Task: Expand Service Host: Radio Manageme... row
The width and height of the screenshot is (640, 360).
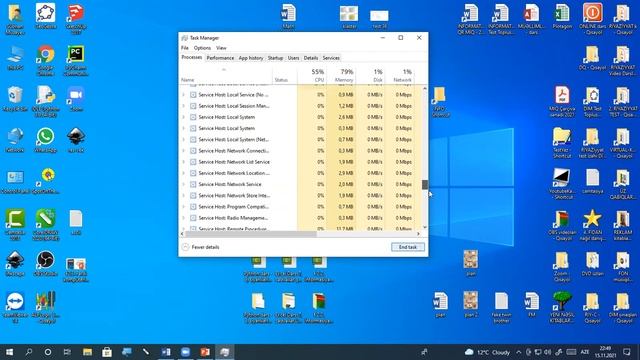Action: (183, 218)
